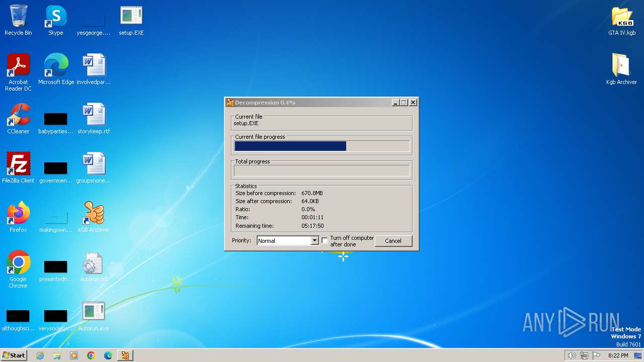The image size is (644, 362).
Task: Select the althoughsci... desktop file
Action: 18,321
